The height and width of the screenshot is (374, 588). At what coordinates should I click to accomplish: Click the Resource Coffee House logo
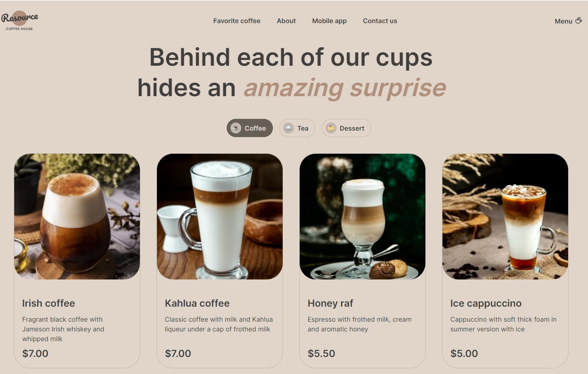pos(19,21)
